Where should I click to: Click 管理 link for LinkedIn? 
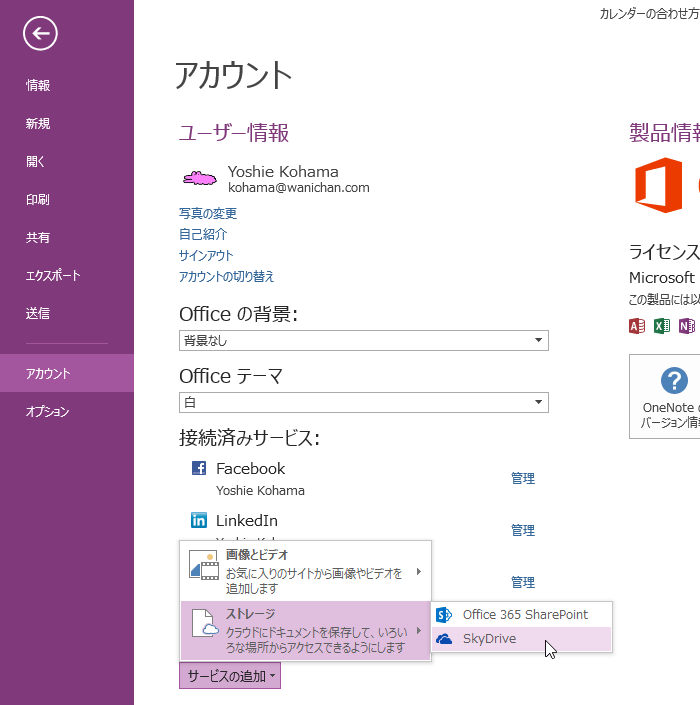pyautogui.click(x=523, y=531)
